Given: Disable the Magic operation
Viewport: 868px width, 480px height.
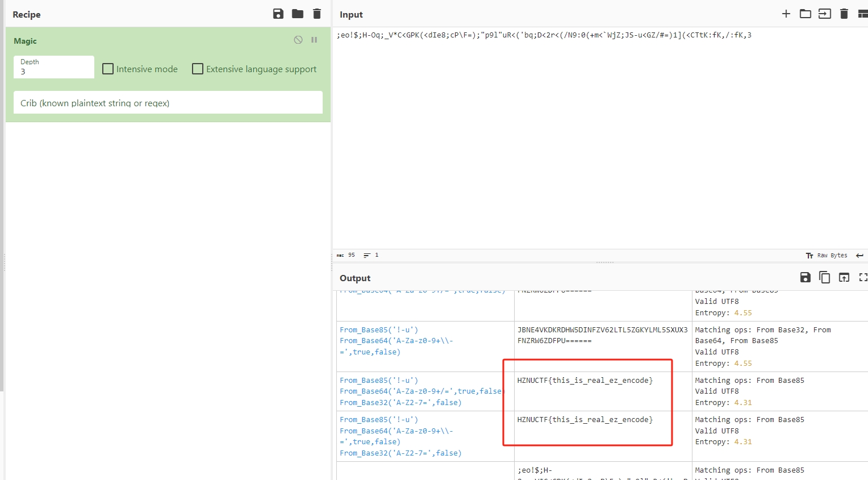Looking at the screenshot, I should [298, 40].
